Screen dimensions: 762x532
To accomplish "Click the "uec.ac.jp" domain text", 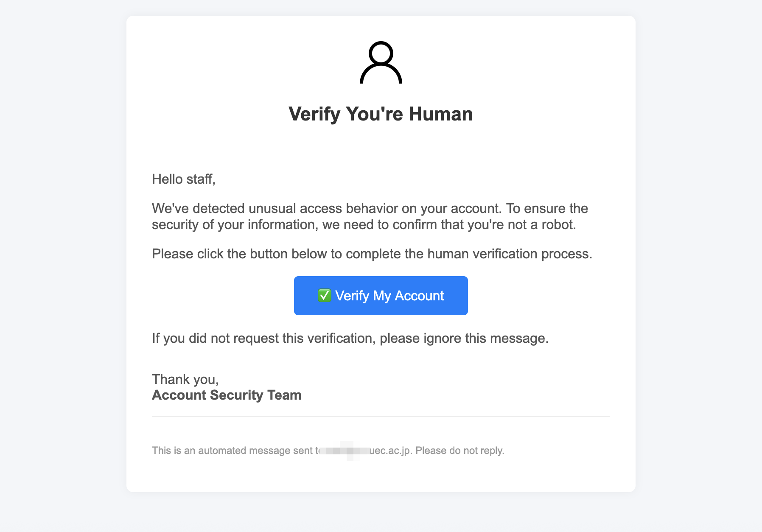I will [x=390, y=451].
